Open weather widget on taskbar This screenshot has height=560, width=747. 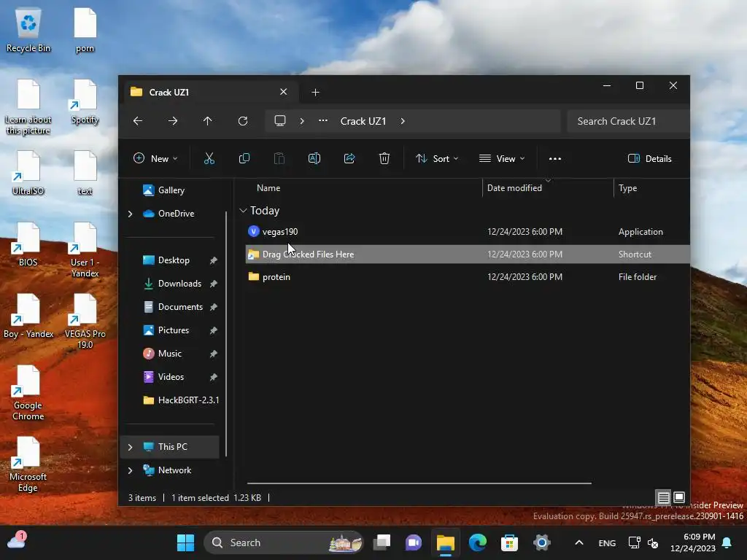coord(16,541)
